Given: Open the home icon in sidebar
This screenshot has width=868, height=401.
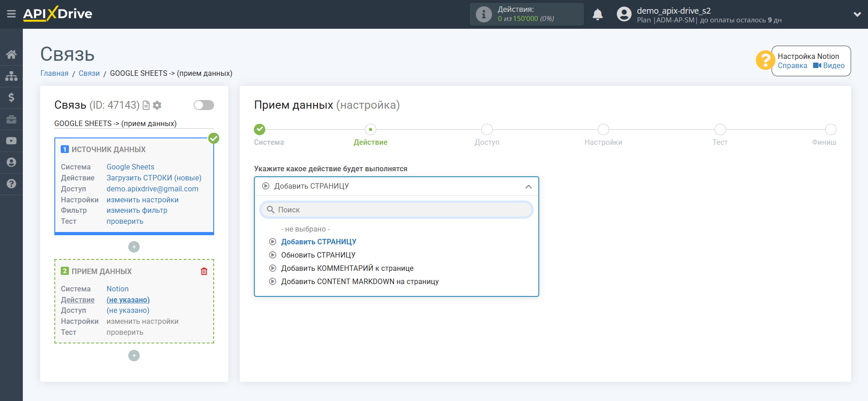Looking at the screenshot, I should [x=11, y=54].
